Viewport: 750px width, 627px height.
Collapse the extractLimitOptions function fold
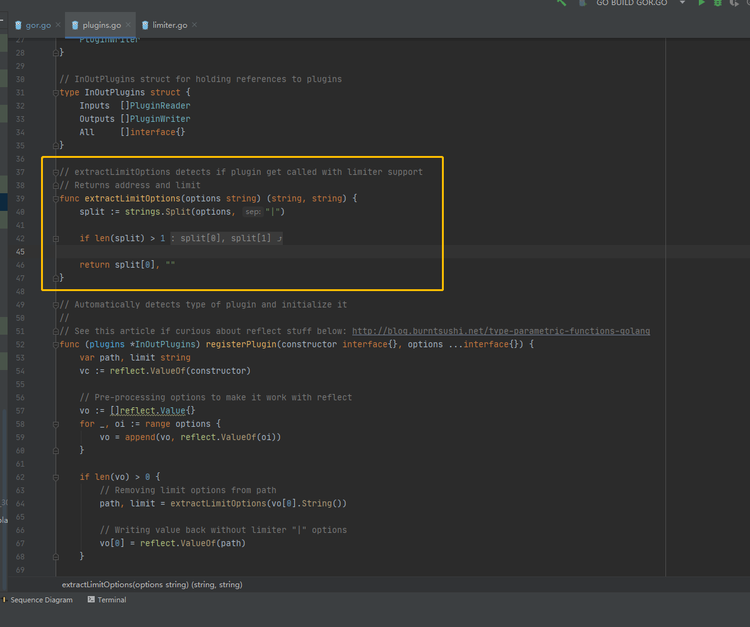coord(55,198)
